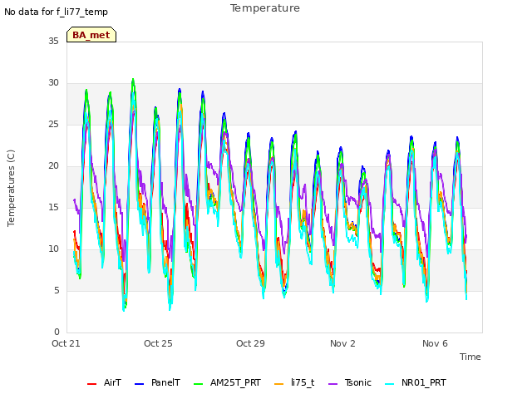The image size is (532, 399).
Task: Click the 25 y-axis tick label
Action: tap(53, 124)
